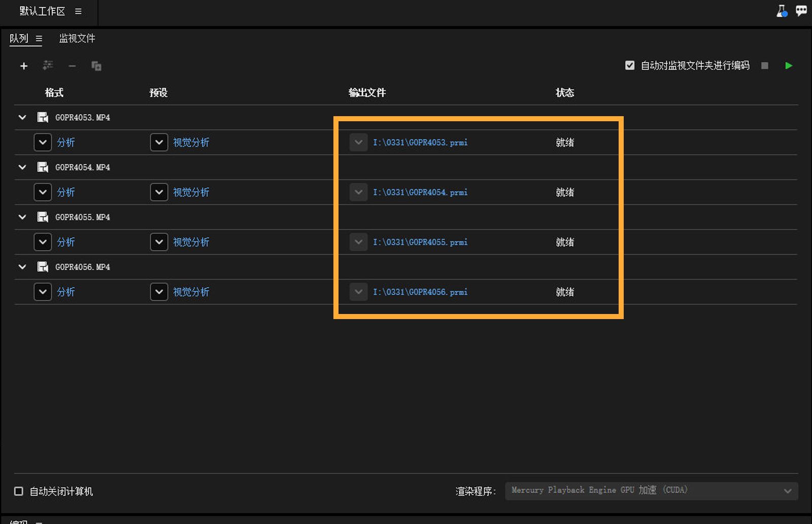Screen dimensions: 812x524
Task: Click the beaker experiments icon at top right
Action: coord(782,11)
